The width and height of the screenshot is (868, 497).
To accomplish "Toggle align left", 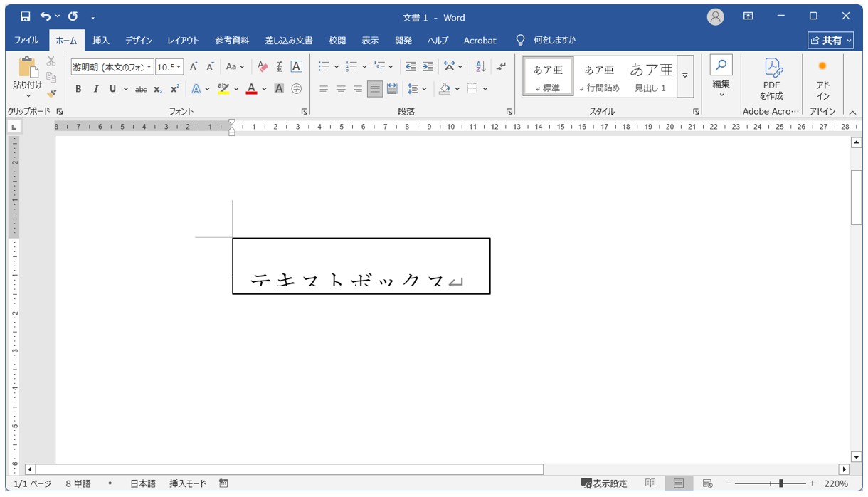I will coord(324,89).
